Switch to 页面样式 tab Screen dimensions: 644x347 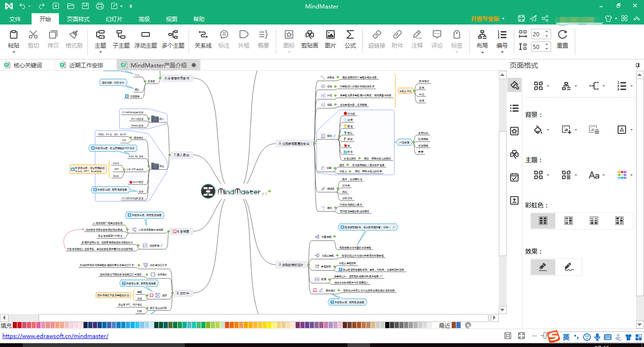(78, 19)
